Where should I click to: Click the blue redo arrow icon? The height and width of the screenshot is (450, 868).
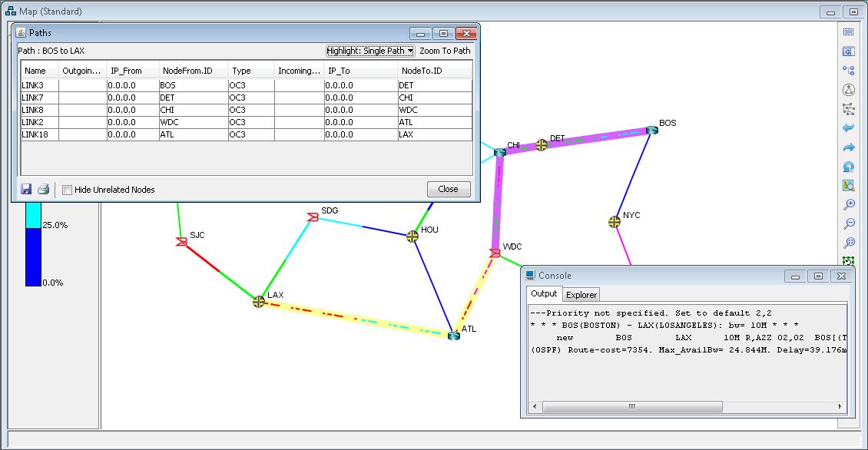coord(849,147)
